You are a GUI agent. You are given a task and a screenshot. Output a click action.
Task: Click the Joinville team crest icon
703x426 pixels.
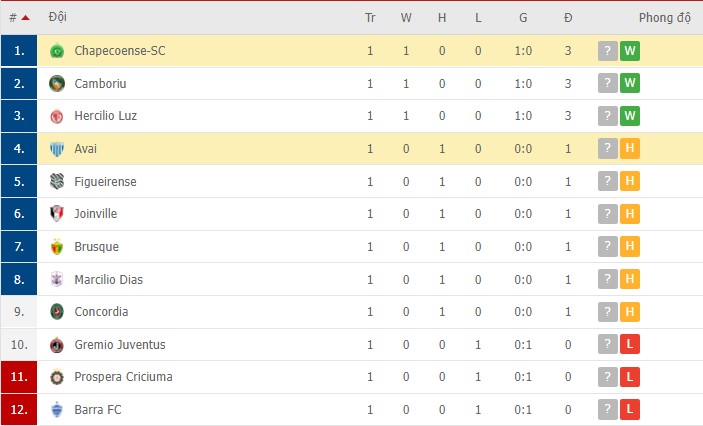(x=57, y=214)
